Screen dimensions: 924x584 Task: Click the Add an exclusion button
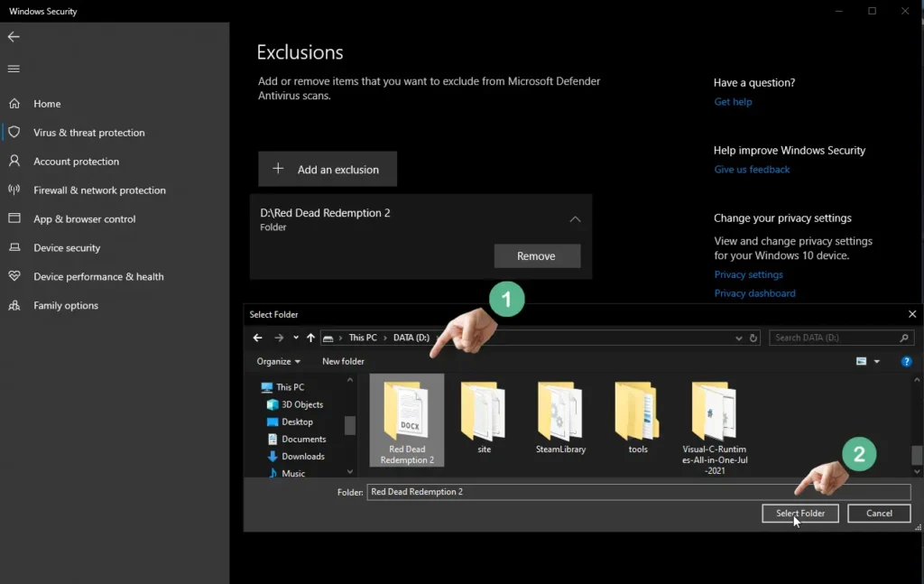click(x=328, y=169)
